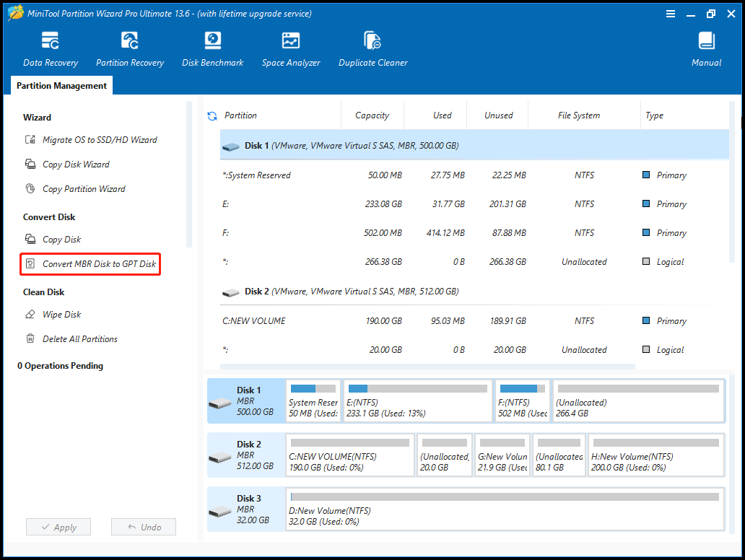Viewport: 745px width, 560px height.
Task: Select the C:NEW VOLUME partition row
Action: tap(474, 321)
